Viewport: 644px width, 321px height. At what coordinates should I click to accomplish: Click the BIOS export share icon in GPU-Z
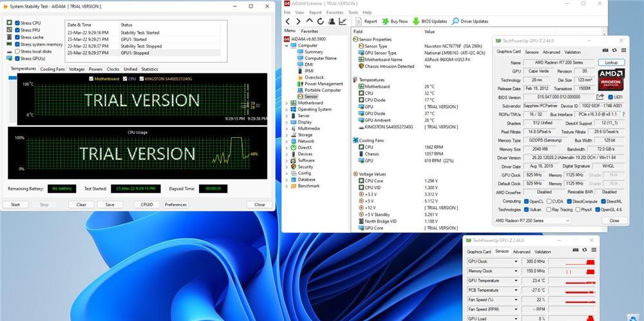click(600, 97)
